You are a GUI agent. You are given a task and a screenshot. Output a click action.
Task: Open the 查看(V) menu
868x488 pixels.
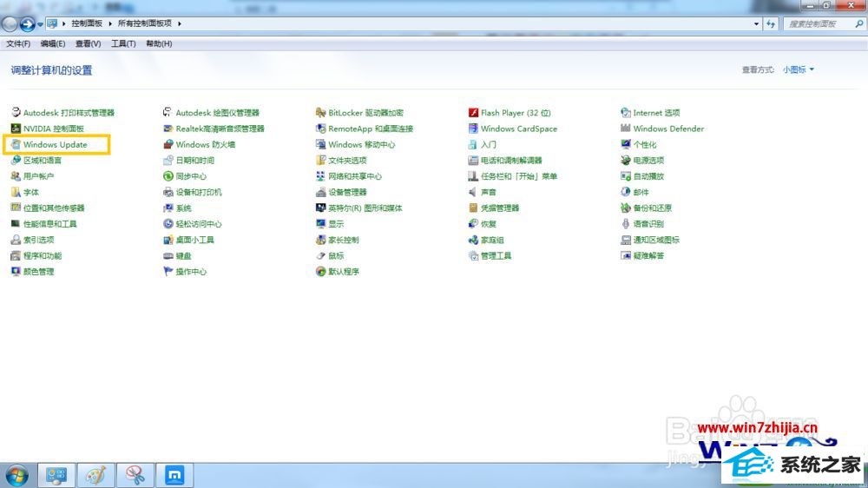(88, 43)
